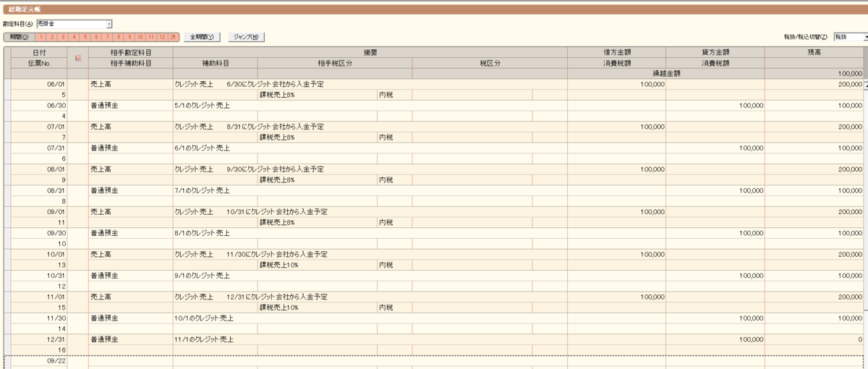868x369 pixels.
Task: Click the 繰越金額 100,000 value
Action: point(851,74)
